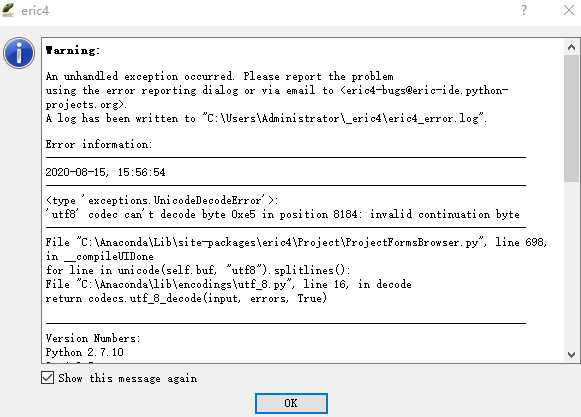Click the scrollbar track below the thumb

tap(571, 265)
